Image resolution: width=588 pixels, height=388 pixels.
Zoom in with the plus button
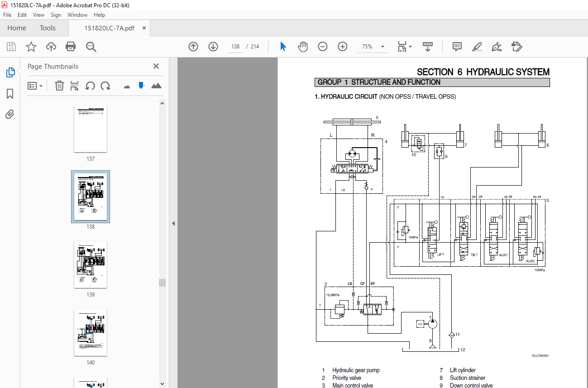tap(343, 47)
